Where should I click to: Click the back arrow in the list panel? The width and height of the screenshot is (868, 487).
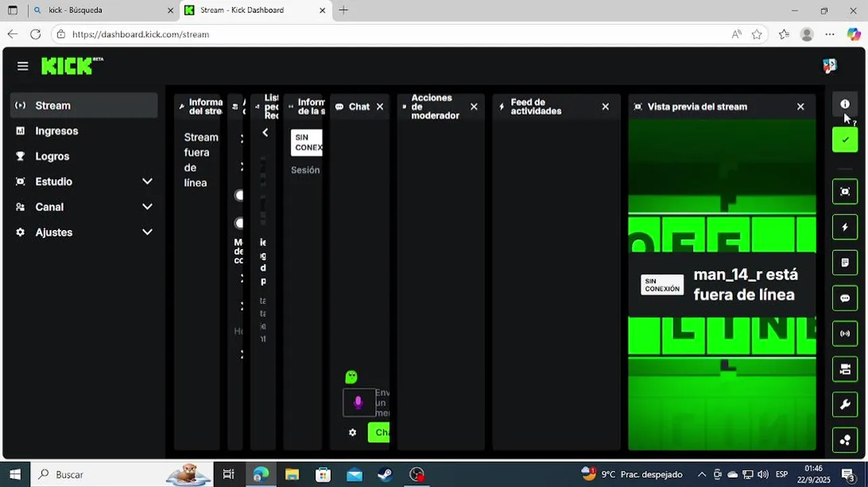(x=265, y=133)
